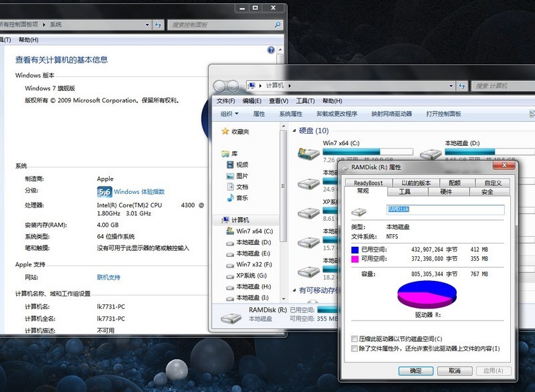The width and height of the screenshot is (535, 392).
Task: Click OK (确定) button in properties dialog
Action: [x=416, y=371]
